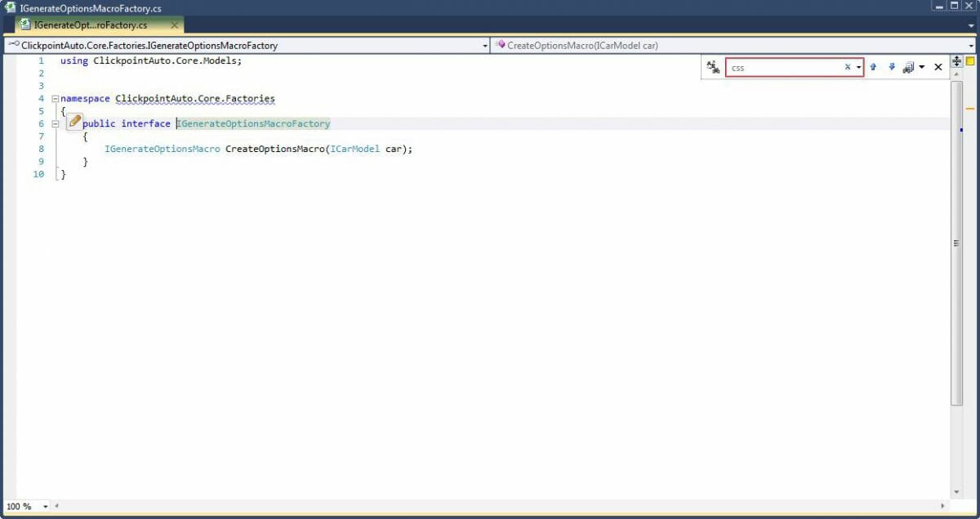The width and height of the screenshot is (980, 519).
Task: Click 'ClickpointAuto.Core.Factories' namespace name on line 4
Action: (x=195, y=98)
